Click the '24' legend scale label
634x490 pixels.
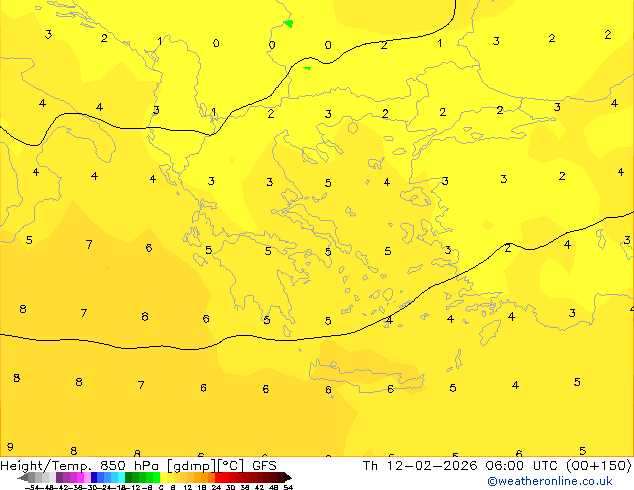[216, 487]
